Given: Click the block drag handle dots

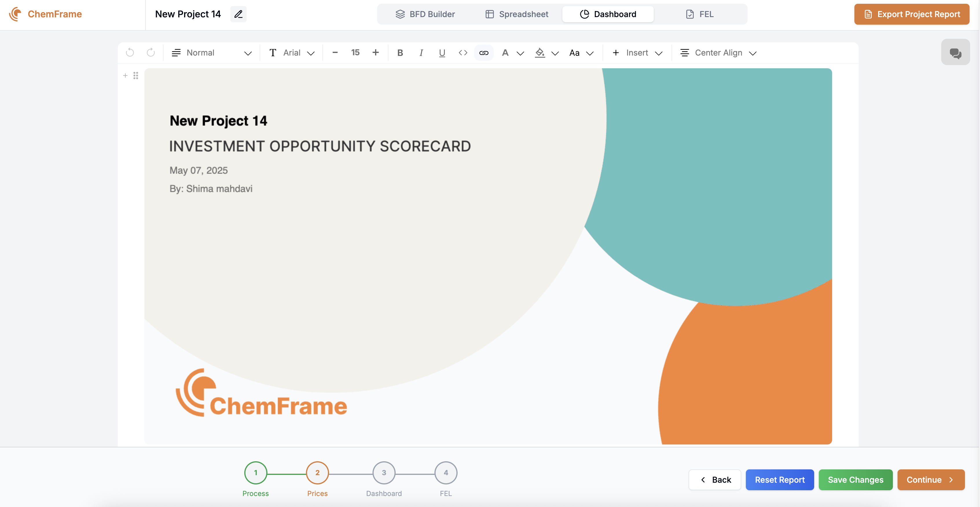Looking at the screenshot, I should (x=136, y=76).
